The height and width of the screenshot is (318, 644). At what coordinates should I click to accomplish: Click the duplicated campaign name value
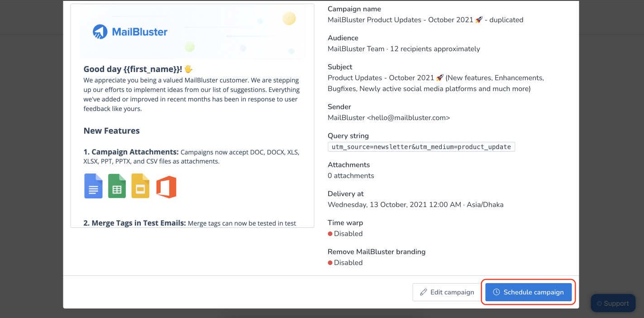pos(425,20)
